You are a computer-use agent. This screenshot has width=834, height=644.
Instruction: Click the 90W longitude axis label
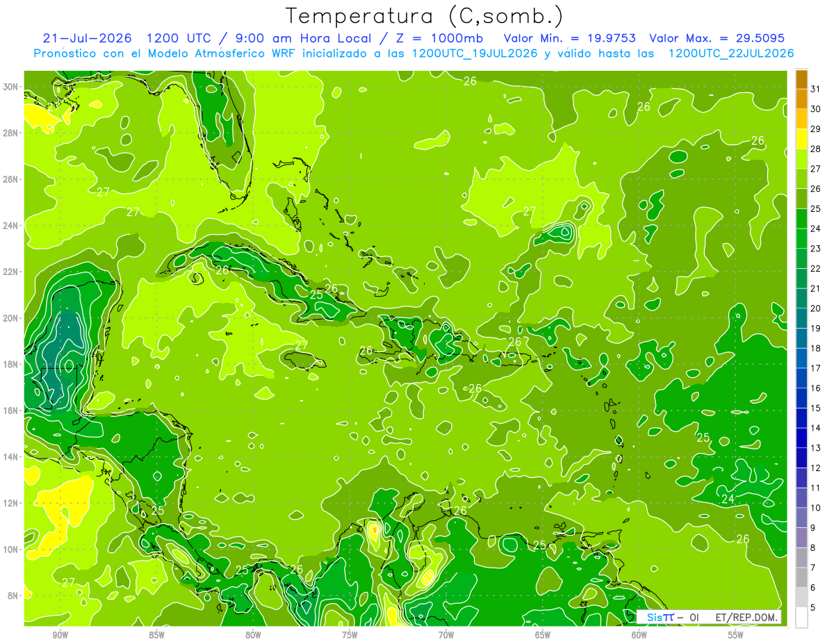[60, 635]
